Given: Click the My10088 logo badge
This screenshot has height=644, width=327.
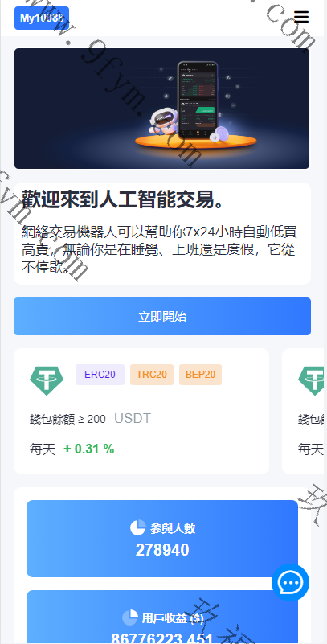Looking at the screenshot, I should pyautogui.click(x=42, y=18).
